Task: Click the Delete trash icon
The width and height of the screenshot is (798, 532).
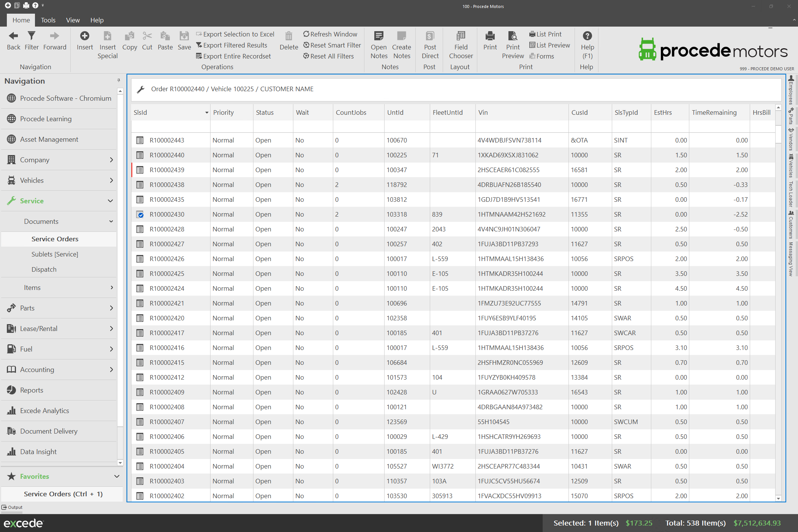Action: [288, 36]
